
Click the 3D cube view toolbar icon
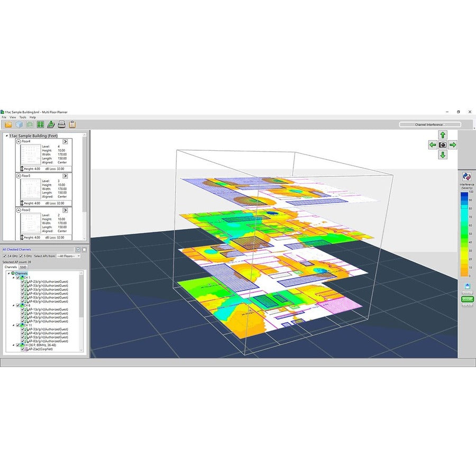click(x=19, y=124)
